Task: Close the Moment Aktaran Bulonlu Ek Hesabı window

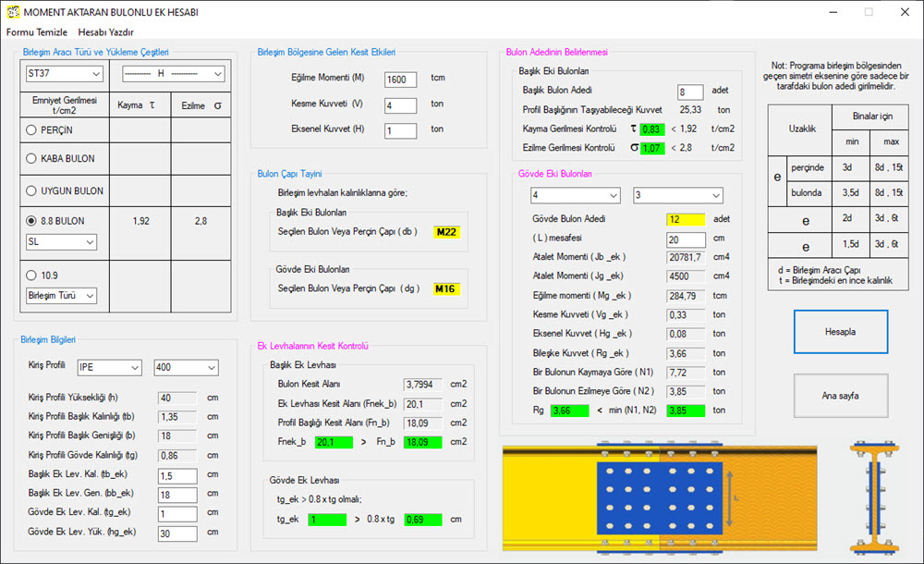Action: click(906, 12)
